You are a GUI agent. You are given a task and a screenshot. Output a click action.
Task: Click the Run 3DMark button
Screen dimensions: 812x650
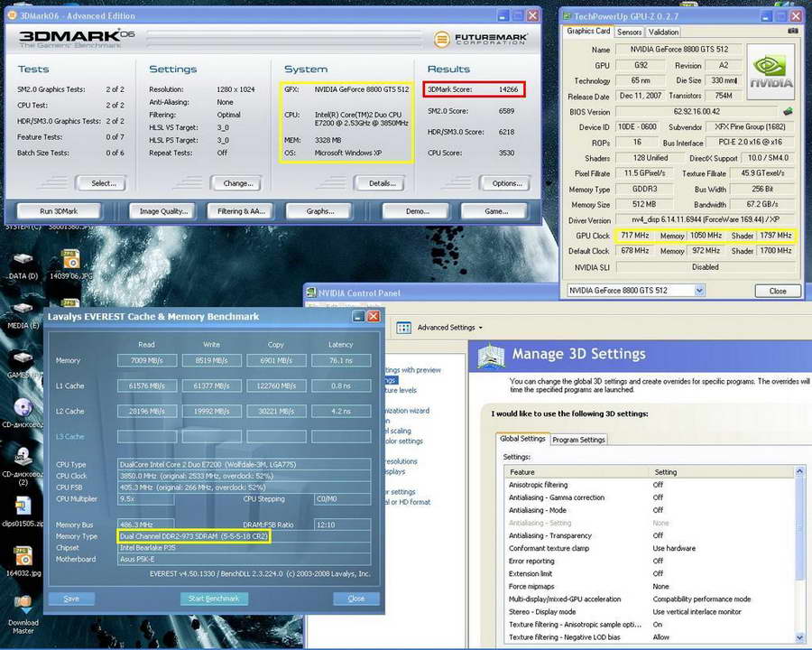[59, 210]
